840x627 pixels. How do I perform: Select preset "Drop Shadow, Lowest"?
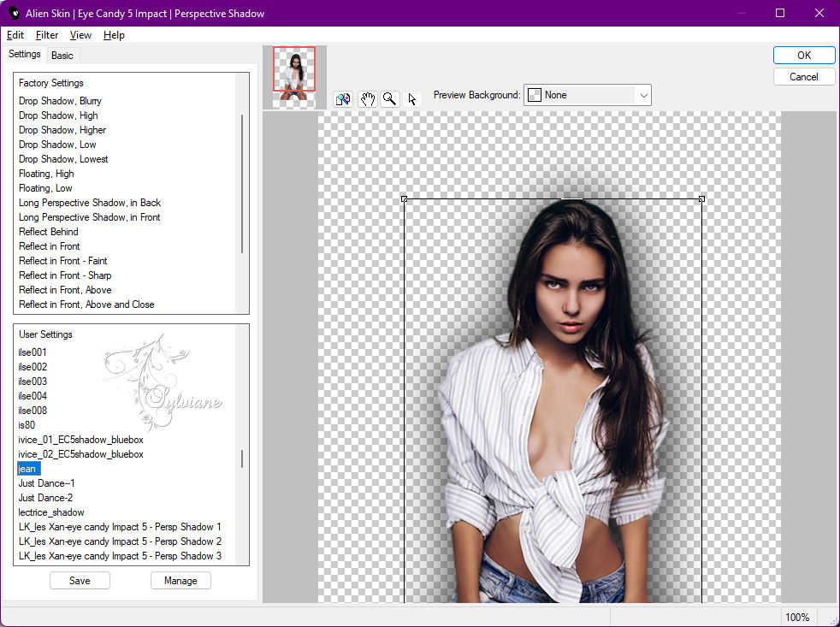pyautogui.click(x=63, y=158)
